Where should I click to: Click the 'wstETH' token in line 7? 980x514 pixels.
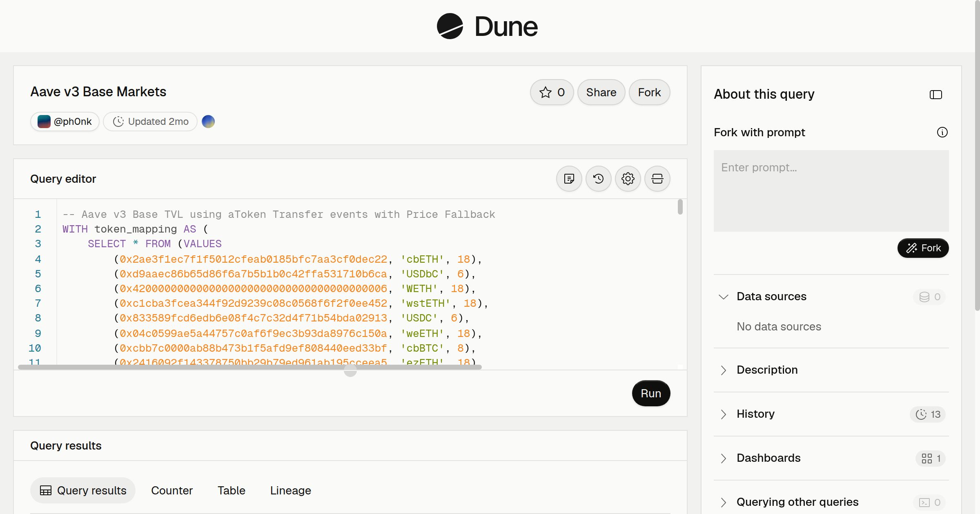coord(425,304)
